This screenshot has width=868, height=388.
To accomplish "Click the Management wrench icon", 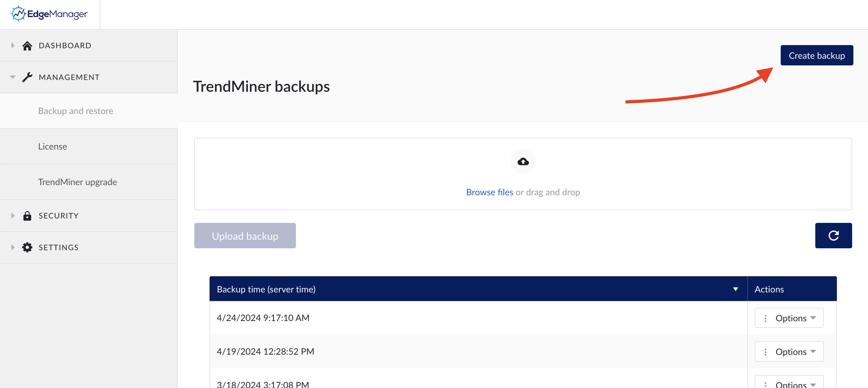I will pos(27,77).
